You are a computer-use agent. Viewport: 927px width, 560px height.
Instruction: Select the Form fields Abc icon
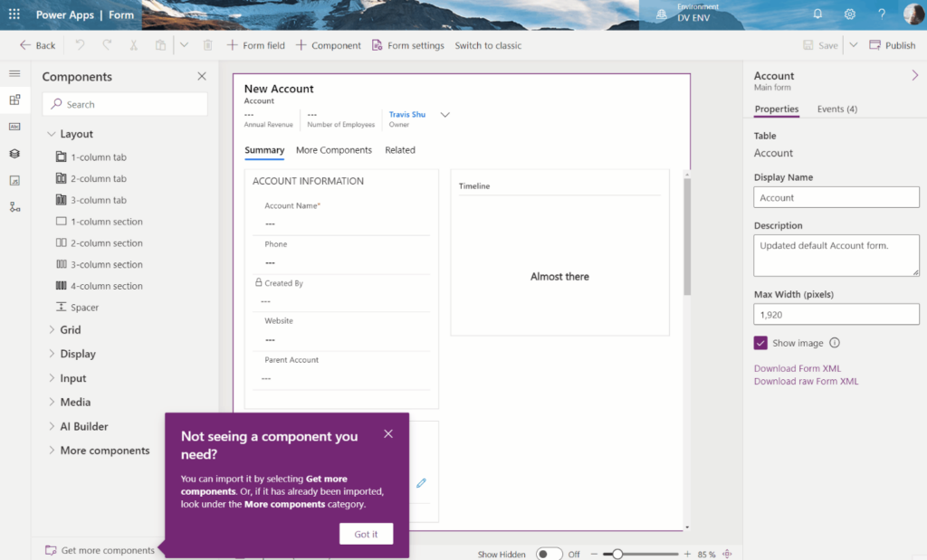tap(14, 127)
